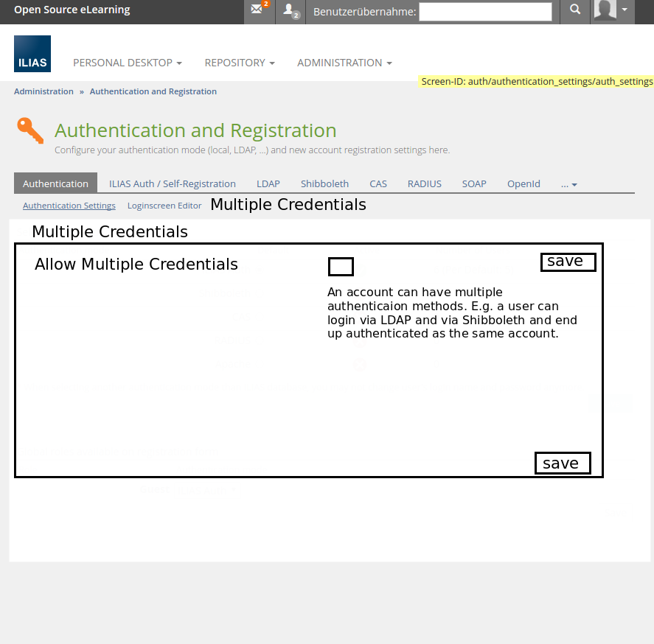
Task: Click the orange key icon
Action: 30,130
